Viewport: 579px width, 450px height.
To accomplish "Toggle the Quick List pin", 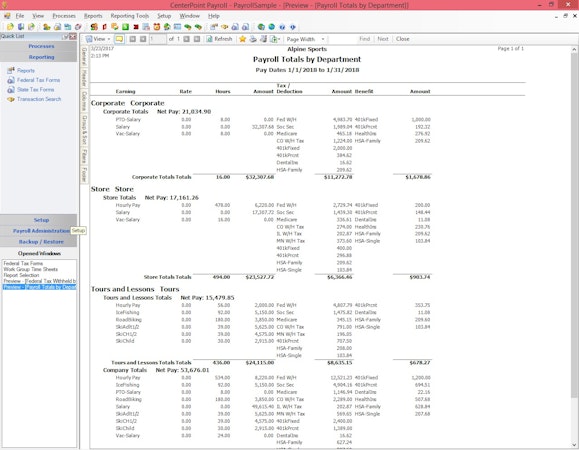I will pos(65,36).
